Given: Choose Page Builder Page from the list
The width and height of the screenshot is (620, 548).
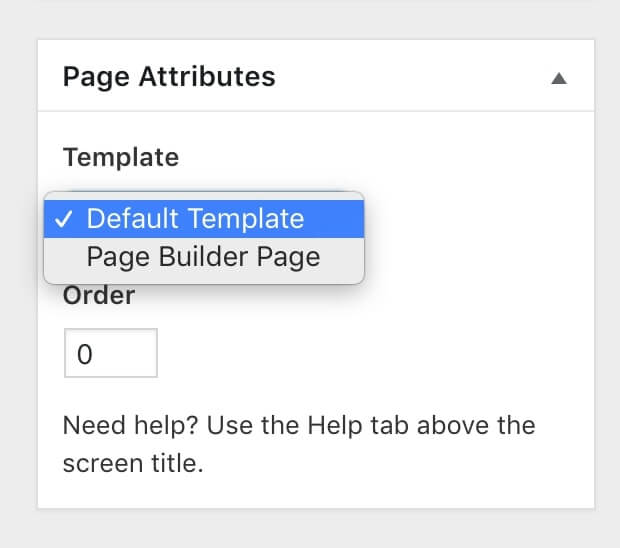Looking at the screenshot, I should pos(204,257).
